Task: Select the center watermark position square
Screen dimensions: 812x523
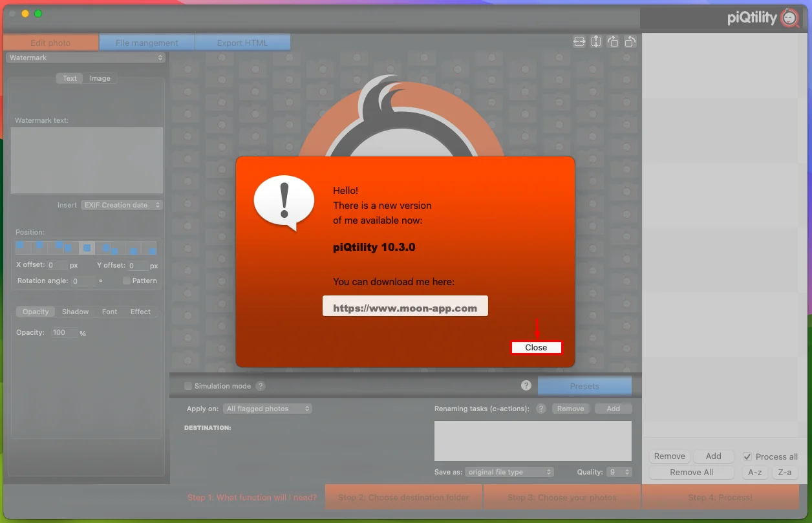Action: (x=87, y=248)
